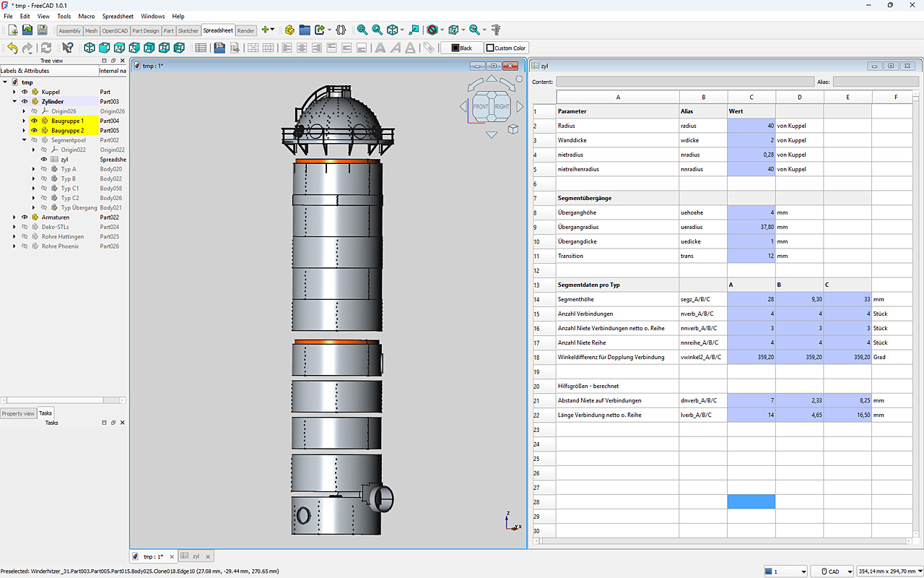Click the Macro curly braces icon
This screenshot has height=578, width=924.
341,30
